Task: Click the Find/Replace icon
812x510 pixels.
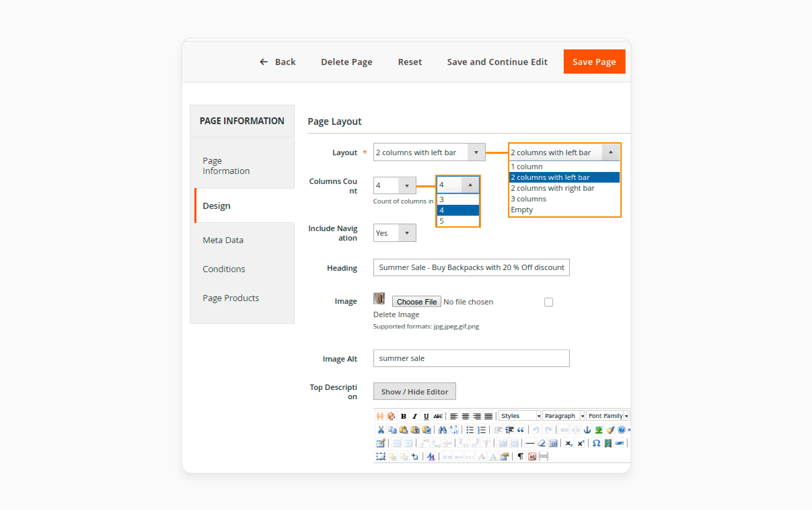Action: coord(454,429)
